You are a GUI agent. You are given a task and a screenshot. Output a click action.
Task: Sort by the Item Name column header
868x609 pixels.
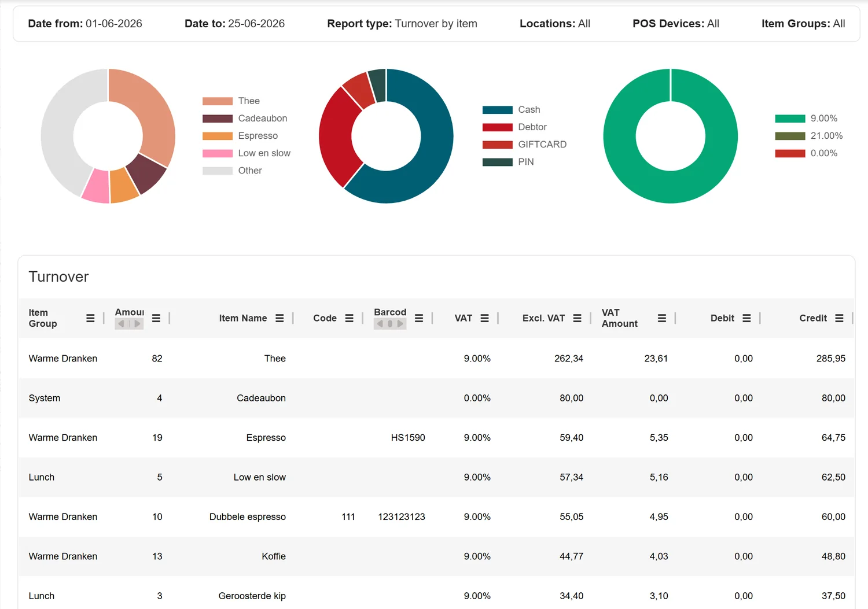pos(243,318)
